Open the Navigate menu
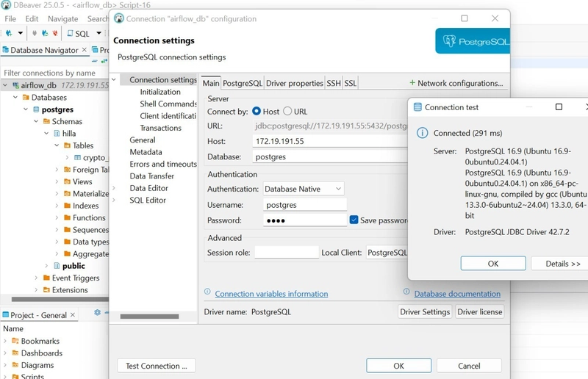The width and height of the screenshot is (588, 379). 62,19
